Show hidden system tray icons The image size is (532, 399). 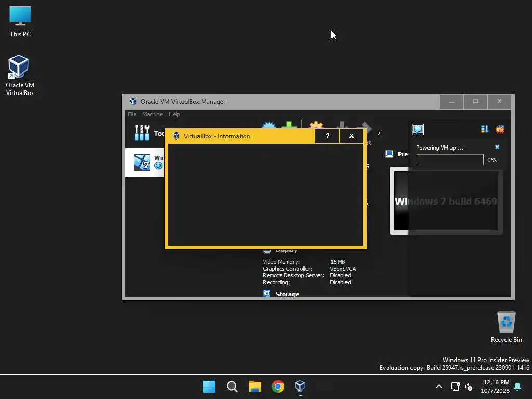pos(438,387)
